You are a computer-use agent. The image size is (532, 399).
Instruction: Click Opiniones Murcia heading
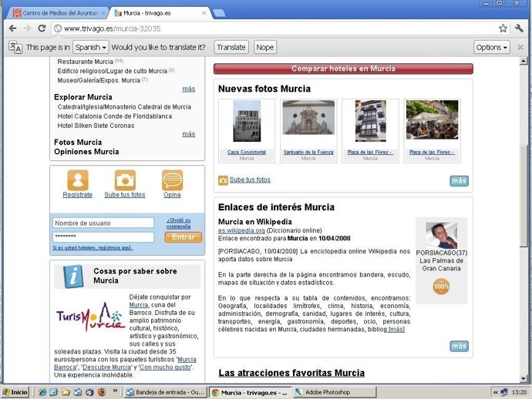(86, 152)
